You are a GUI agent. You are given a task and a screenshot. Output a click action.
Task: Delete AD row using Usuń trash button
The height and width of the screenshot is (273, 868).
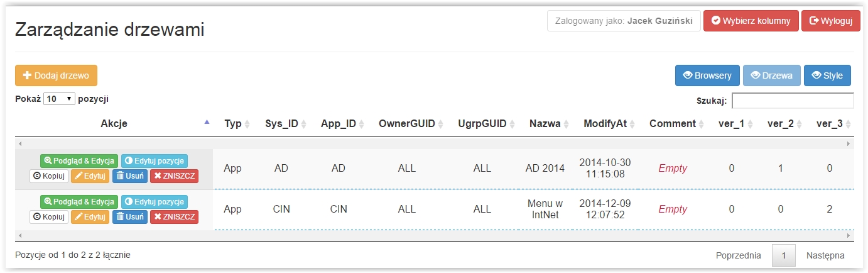130,176
